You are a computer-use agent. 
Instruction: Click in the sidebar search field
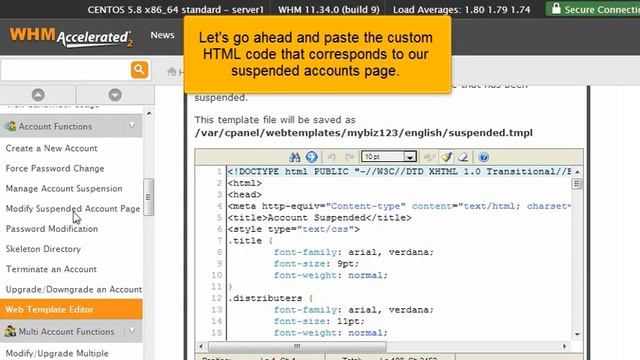(x=65, y=70)
